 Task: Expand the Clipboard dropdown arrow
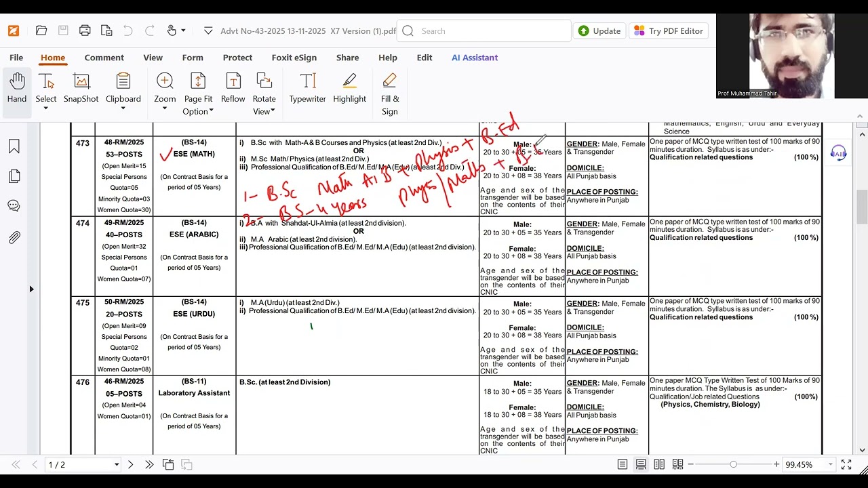tap(123, 109)
